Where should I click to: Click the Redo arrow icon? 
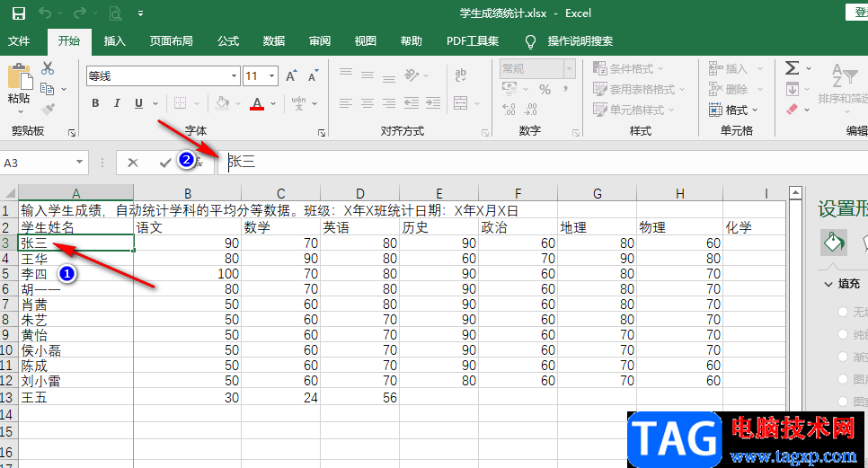[x=80, y=13]
